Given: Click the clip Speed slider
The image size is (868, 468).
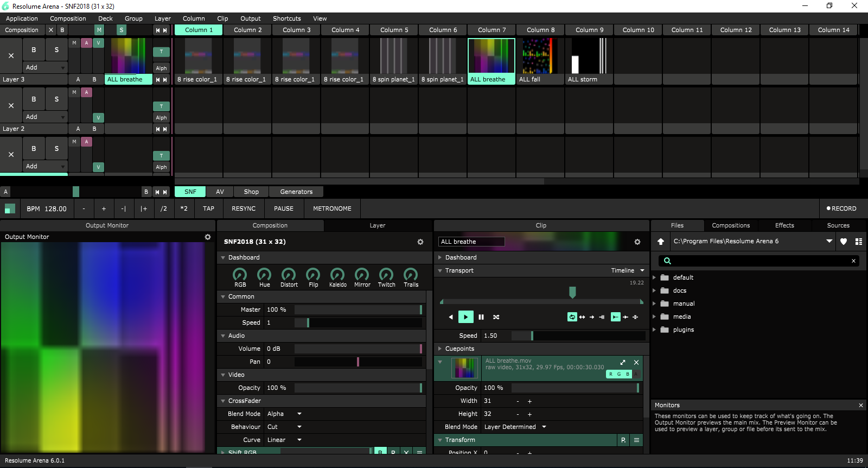Looking at the screenshot, I should (x=578, y=336).
